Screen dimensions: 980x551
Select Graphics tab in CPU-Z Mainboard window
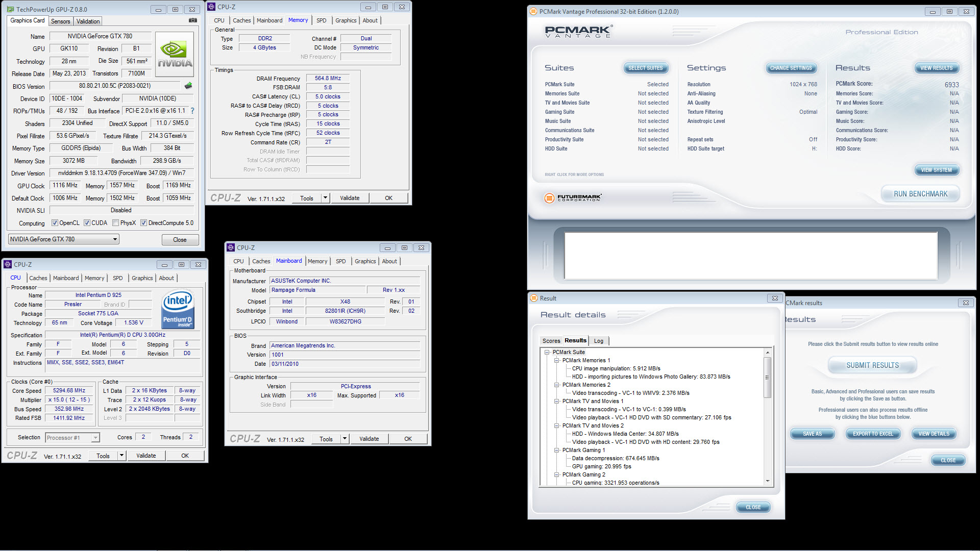tap(365, 261)
